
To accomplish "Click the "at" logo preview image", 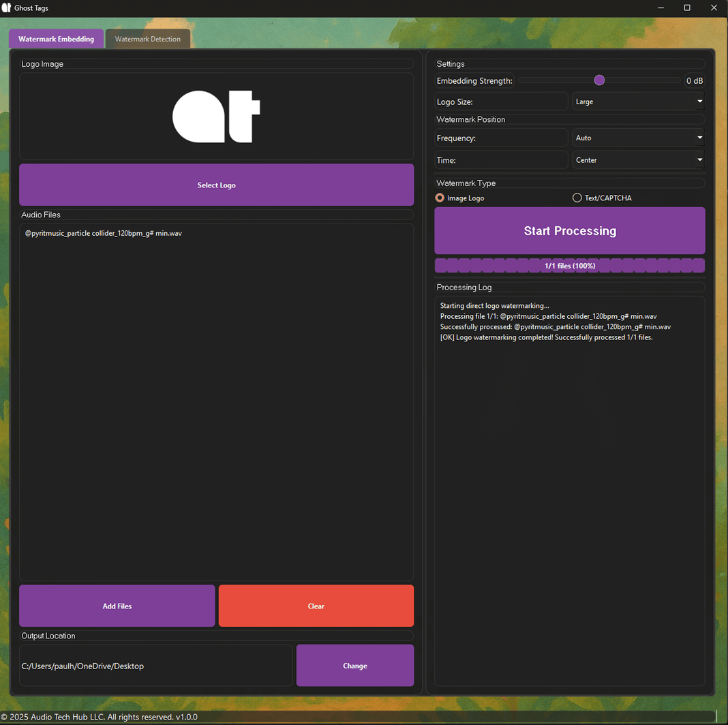I will pyautogui.click(x=216, y=116).
